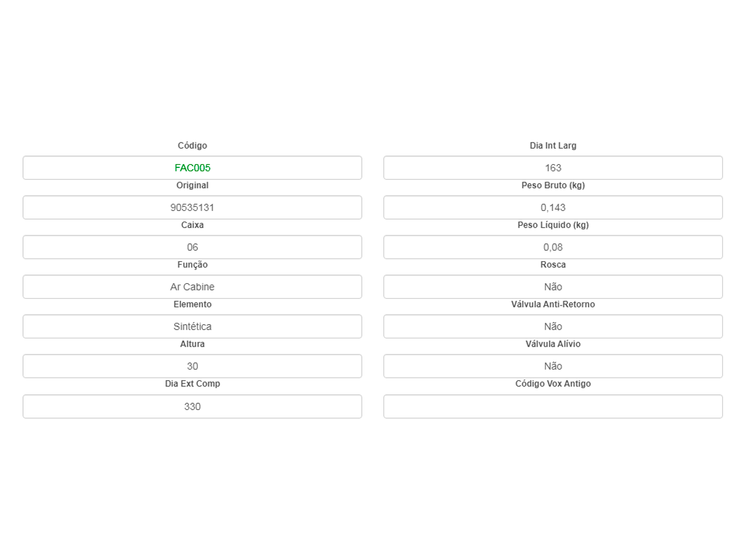Image resolution: width=747 pixels, height=560 pixels.
Task: Click the Função field showing Ar Cabine
Action: [192, 287]
